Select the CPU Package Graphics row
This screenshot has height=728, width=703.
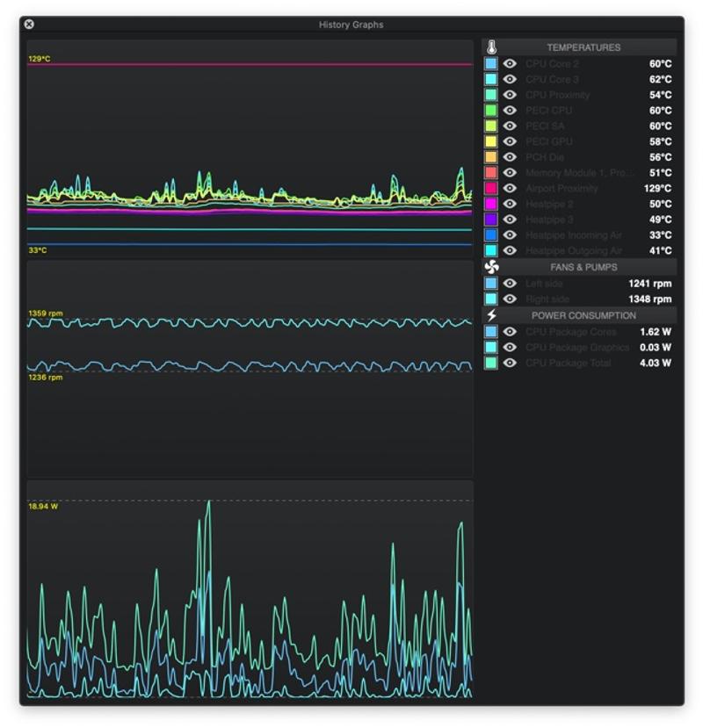pyautogui.click(x=580, y=348)
